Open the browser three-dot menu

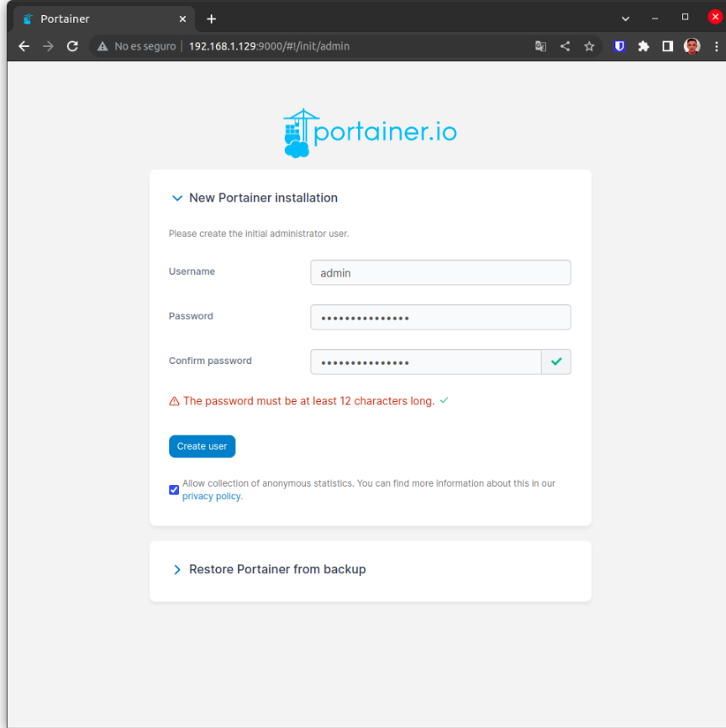pos(716,46)
